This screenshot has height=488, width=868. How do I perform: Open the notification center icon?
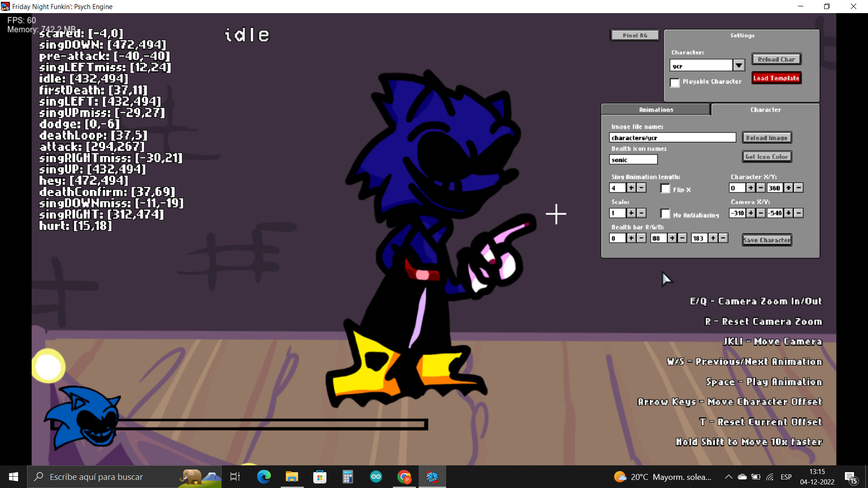(850, 477)
